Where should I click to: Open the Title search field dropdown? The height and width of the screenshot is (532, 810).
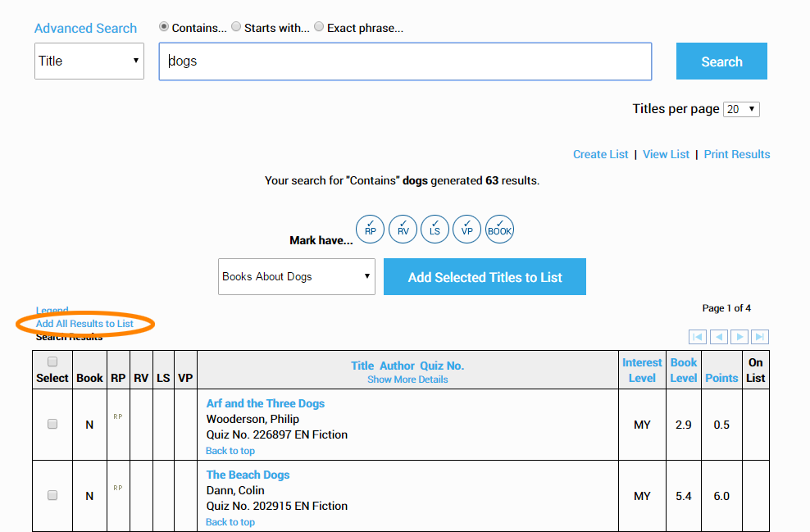tap(89, 61)
